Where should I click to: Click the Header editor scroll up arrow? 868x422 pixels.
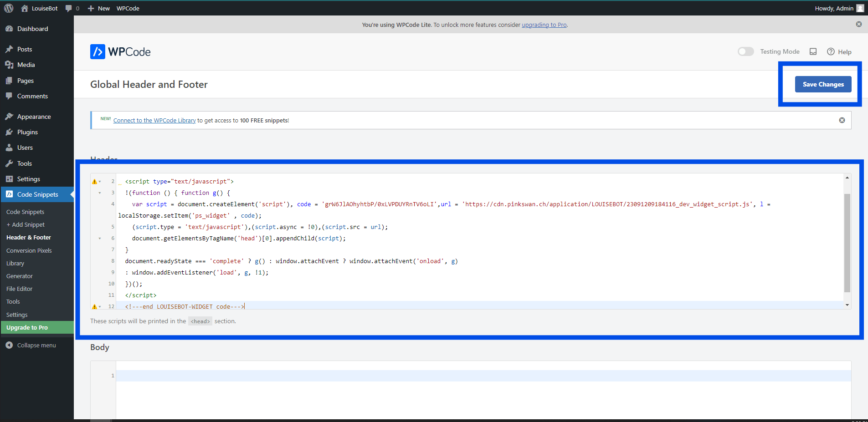click(x=847, y=178)
